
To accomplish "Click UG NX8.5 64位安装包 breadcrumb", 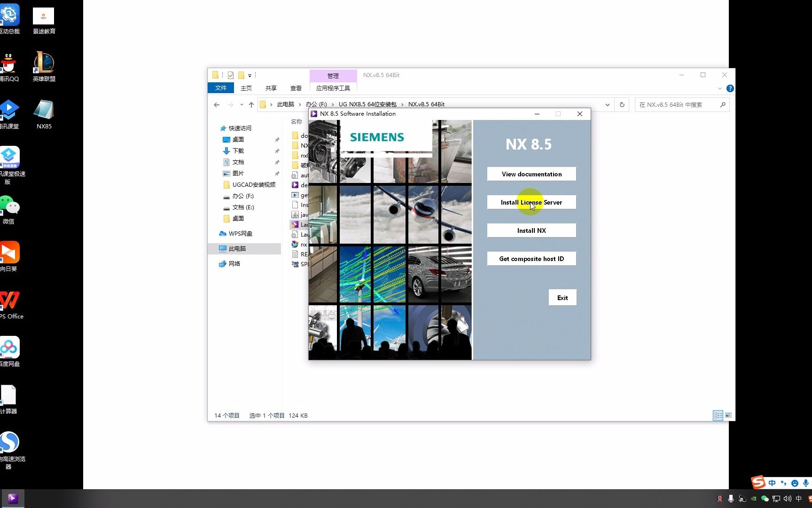I will point(367,104).
